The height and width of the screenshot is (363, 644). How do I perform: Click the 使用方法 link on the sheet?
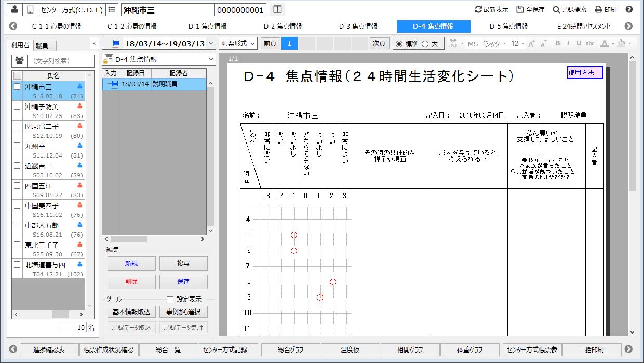tap(584, 73)
